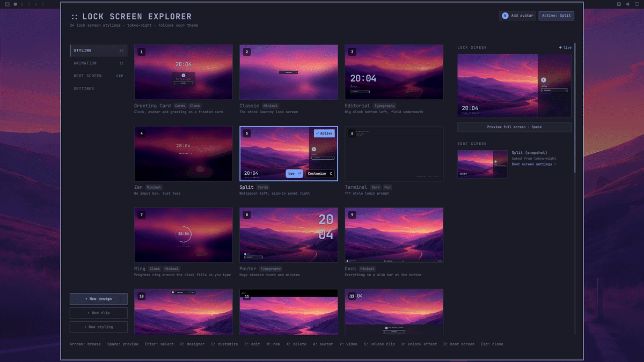
Task: Click the 'Space: preview' shortcut hint
Action: [123, 344]
